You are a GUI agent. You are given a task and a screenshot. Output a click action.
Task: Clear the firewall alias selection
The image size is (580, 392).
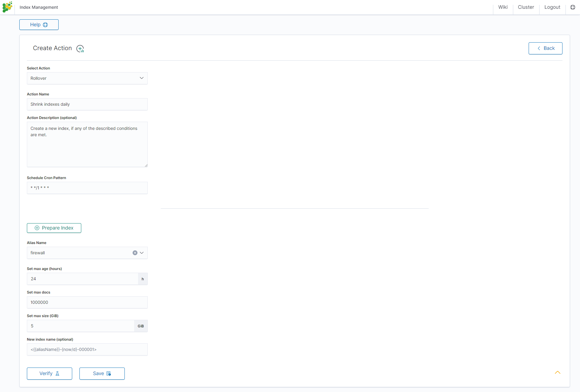(x=135, y=253)
